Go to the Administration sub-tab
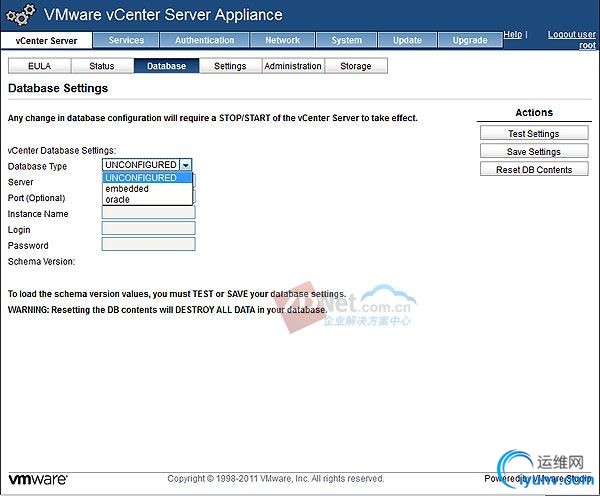Image resolution: width=600 pixels, height=496 pixels. point(293,66)
